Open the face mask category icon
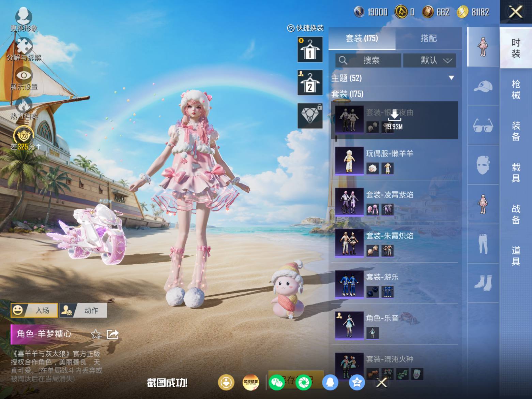Image resolution: width=532 pixels, height=399 pixels. click(483, 165)
